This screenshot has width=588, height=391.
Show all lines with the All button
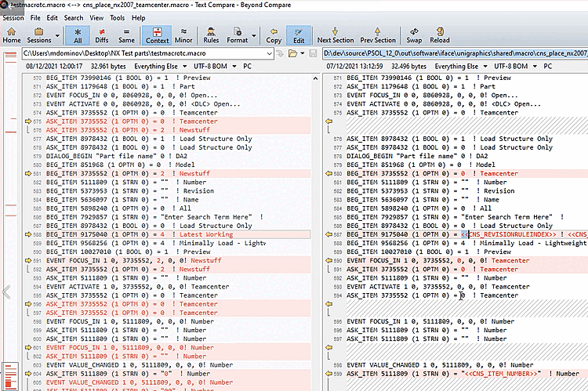[x=77, y=34]
